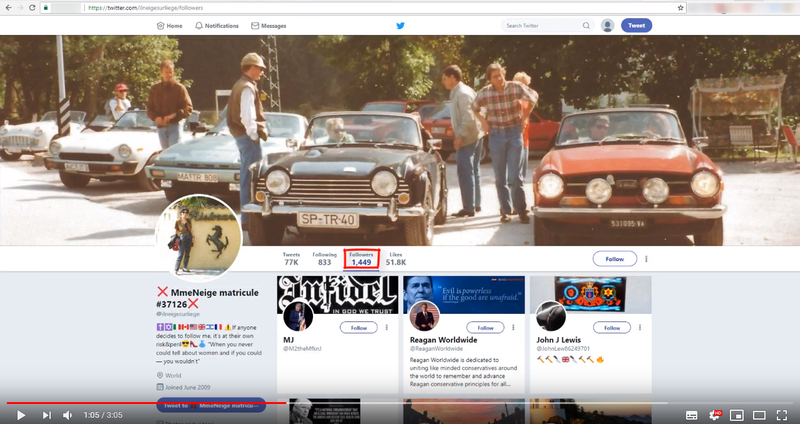Click the browser forward arrow
This screenshot has width=800, height=424.
(20, 8)
